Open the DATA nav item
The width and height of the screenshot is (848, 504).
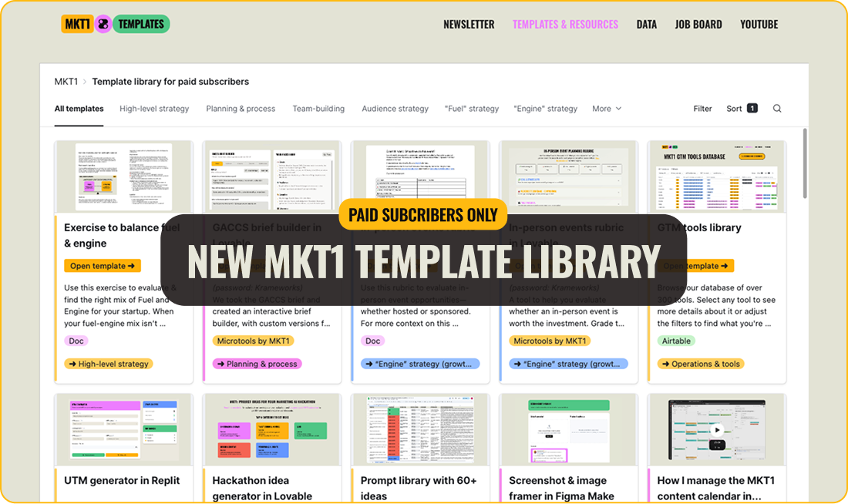click(x=646, y=25)
